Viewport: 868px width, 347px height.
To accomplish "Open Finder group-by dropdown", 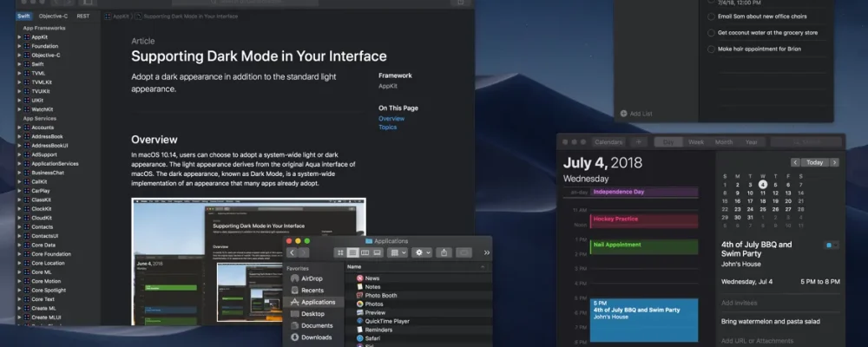I will click(398, 252).
